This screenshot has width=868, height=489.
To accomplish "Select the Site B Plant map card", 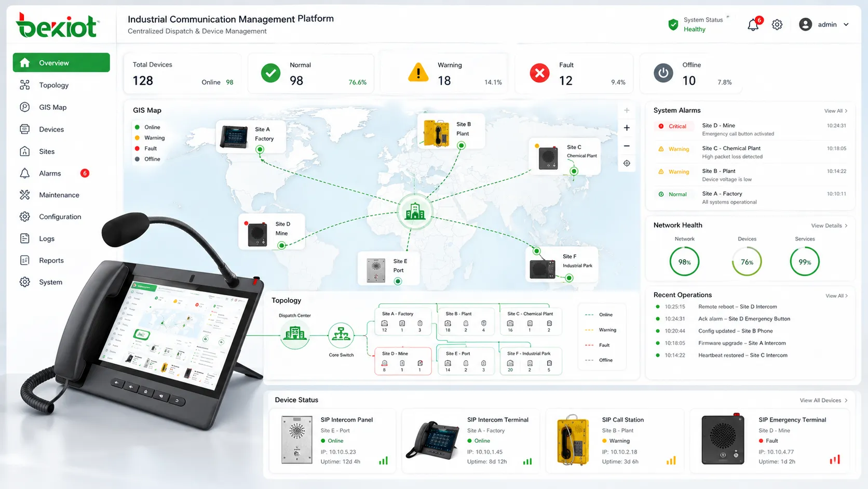I will (x=451, y=132).
